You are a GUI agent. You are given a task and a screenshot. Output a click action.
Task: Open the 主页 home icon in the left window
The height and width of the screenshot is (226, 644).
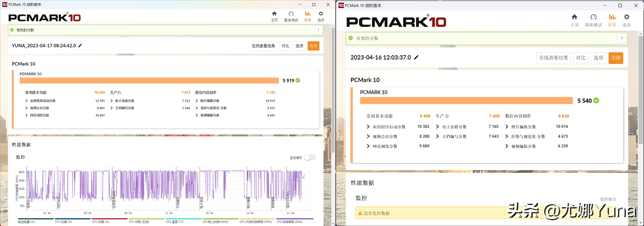(274, 14)
